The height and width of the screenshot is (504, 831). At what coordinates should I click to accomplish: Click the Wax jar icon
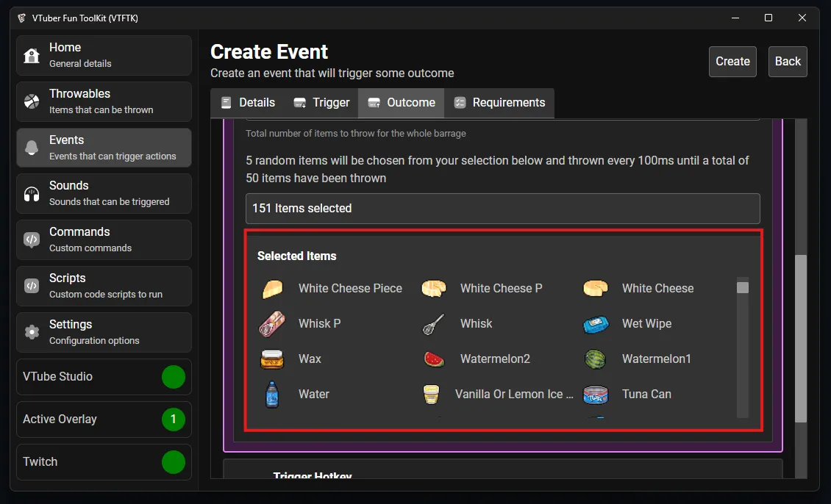pos(272,359)
